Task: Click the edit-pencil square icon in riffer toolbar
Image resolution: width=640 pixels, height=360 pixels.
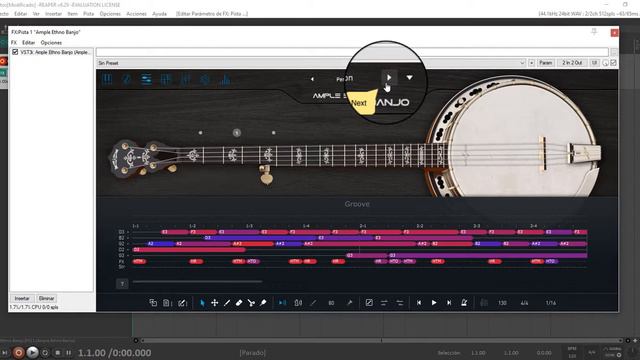Action: (x=182, y=302)
